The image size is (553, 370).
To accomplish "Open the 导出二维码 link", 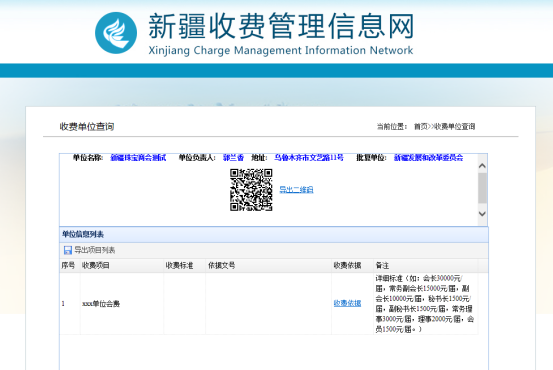I will (x=296, y=190).
